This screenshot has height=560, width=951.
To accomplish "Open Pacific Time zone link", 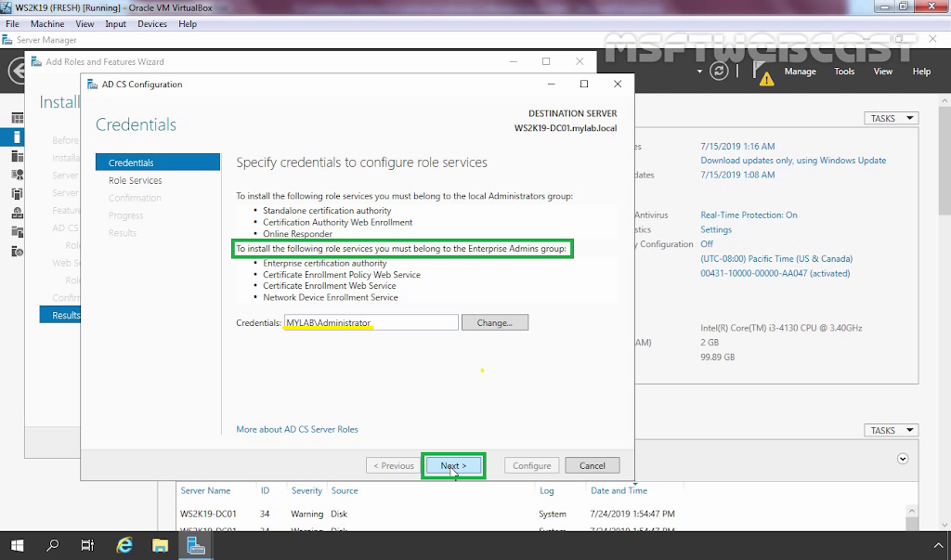I will (x=776, y=258).
